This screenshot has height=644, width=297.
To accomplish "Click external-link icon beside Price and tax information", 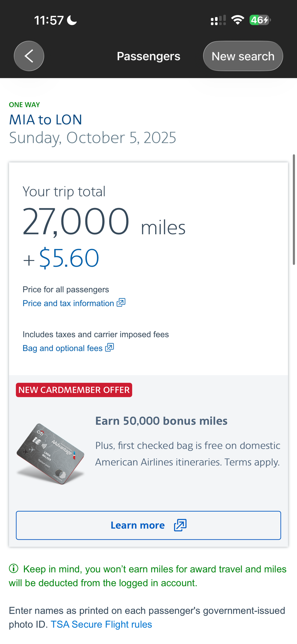I will [x=121, y=303].
